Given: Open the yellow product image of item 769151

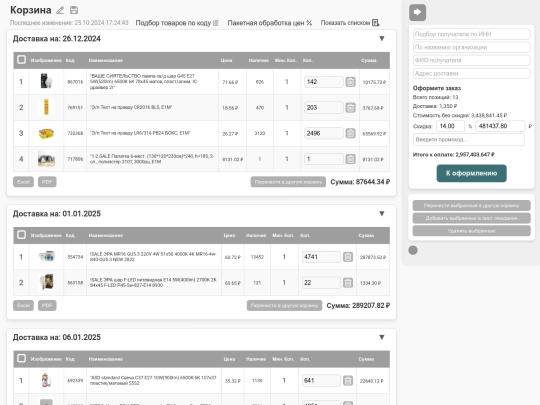Looking at the screenshot, I should point(46,107).
